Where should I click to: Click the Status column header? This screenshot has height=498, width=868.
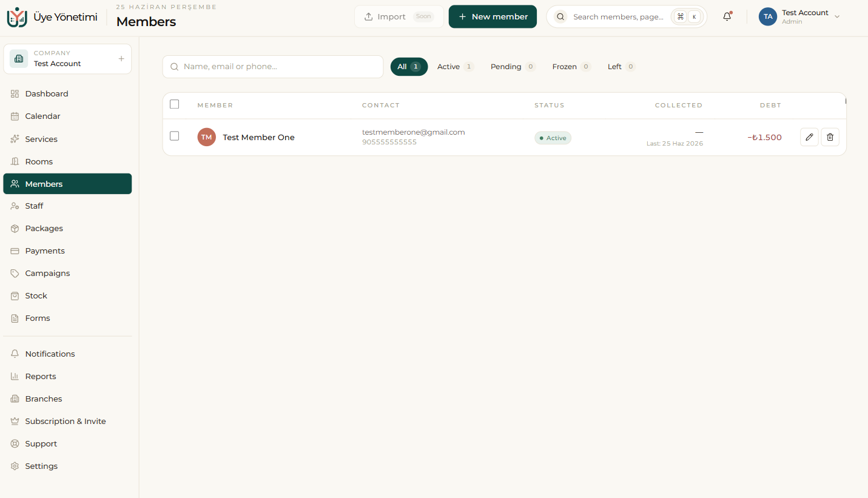(550, 106)
